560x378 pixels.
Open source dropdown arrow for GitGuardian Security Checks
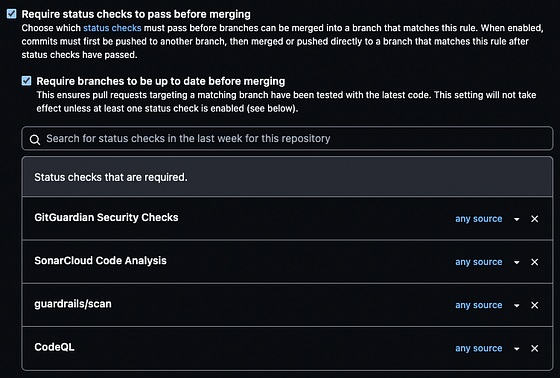click(x=516, y=219)
